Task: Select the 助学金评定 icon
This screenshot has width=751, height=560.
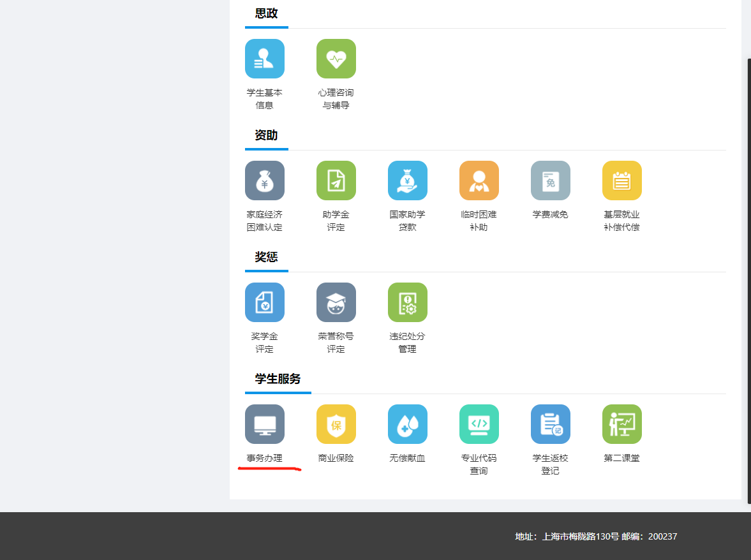Action: (x=336, y=181)
